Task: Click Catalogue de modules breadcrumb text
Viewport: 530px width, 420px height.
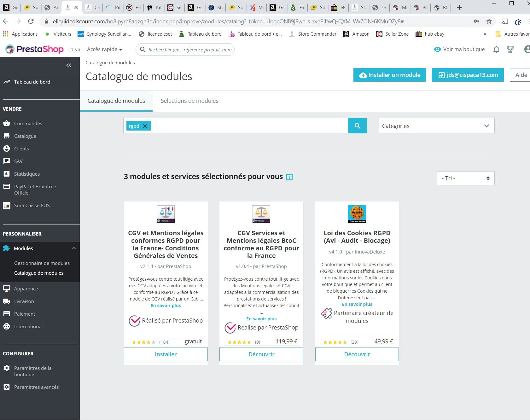Action: (110, 63)
